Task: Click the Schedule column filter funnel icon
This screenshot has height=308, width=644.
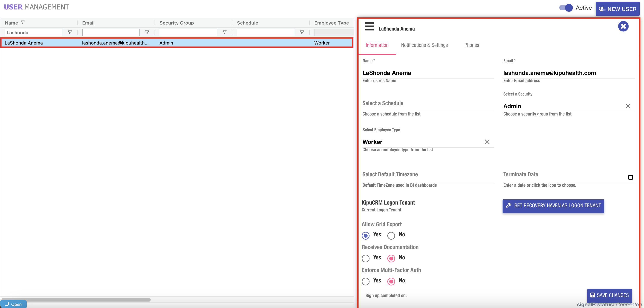Action: tap(302, 32)
